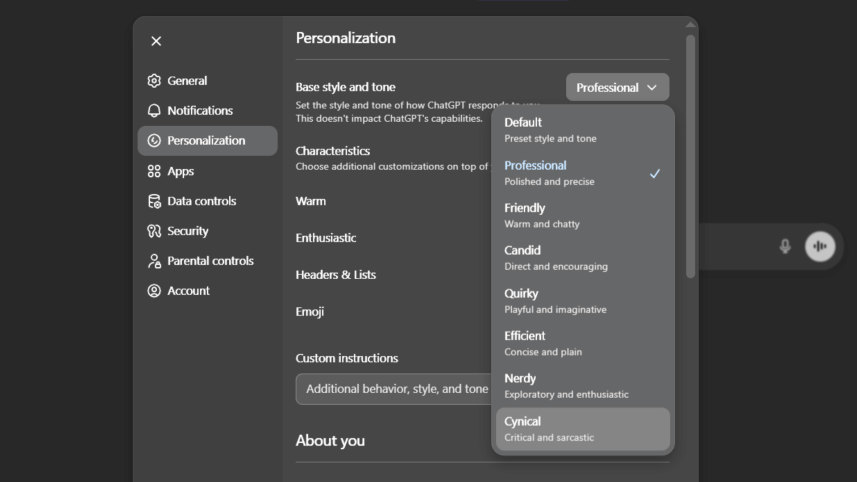This screenshot has height=482, width=857.
Task: Click the Apps grid icon
Action: [x=154, y=172]
